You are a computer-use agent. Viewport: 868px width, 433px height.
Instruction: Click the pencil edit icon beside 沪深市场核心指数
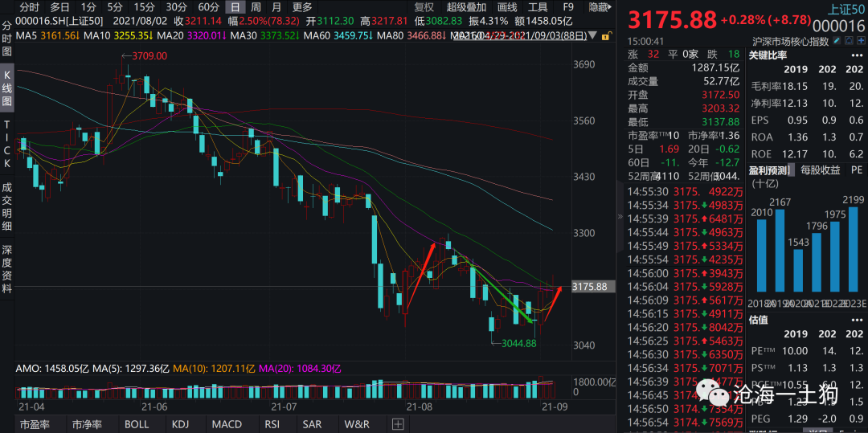[x=837, y=41]
